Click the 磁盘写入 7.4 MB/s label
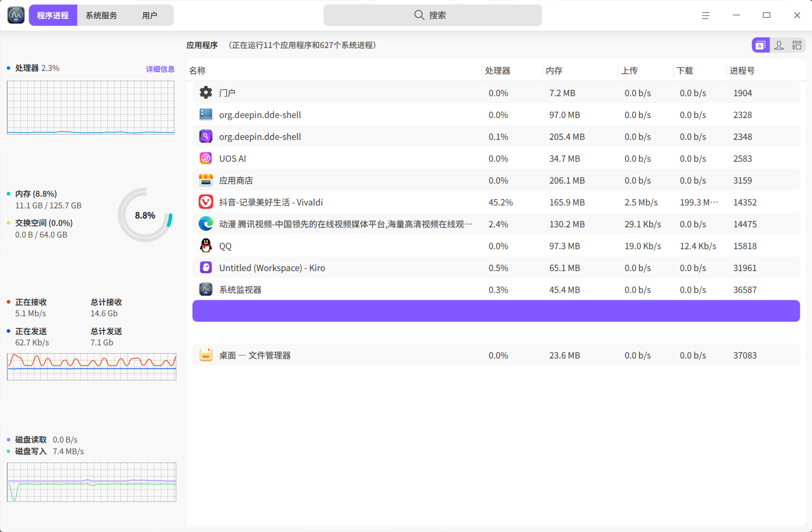Viewport: 812px width, 532px height. click(50, 451)
